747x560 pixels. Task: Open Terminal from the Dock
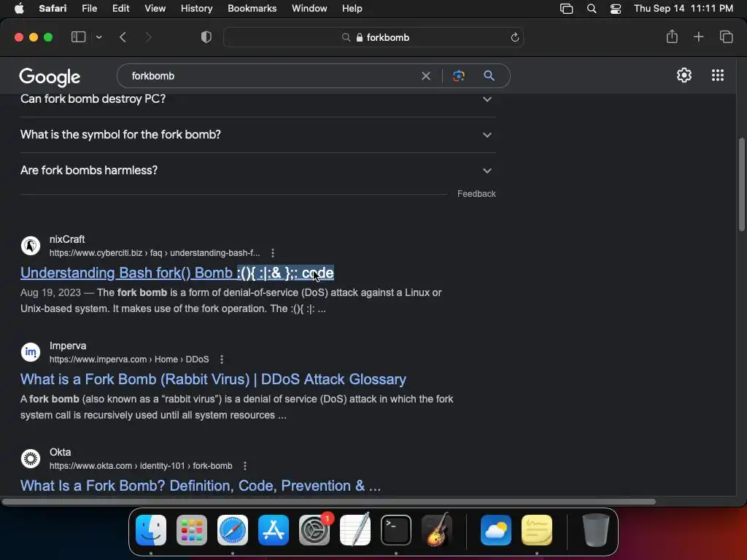396,530
